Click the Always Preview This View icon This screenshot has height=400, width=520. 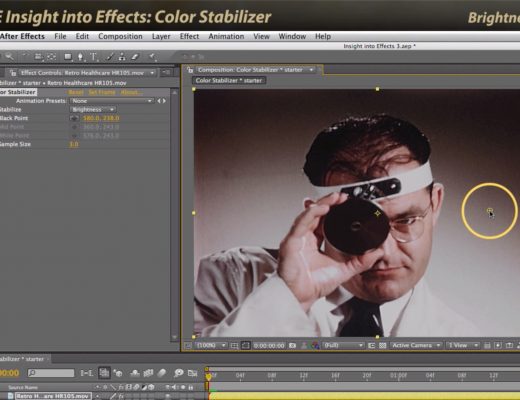click(188, 346)
